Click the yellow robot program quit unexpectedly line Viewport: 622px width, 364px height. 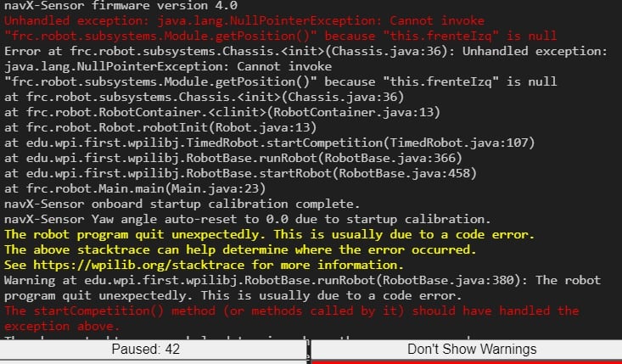[269, 234]
